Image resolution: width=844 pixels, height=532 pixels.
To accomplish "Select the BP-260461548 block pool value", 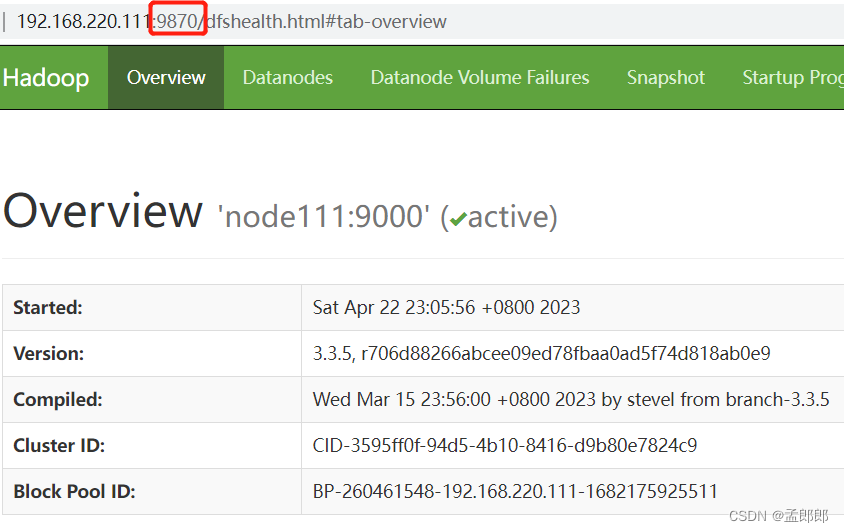I will [515, 491].
